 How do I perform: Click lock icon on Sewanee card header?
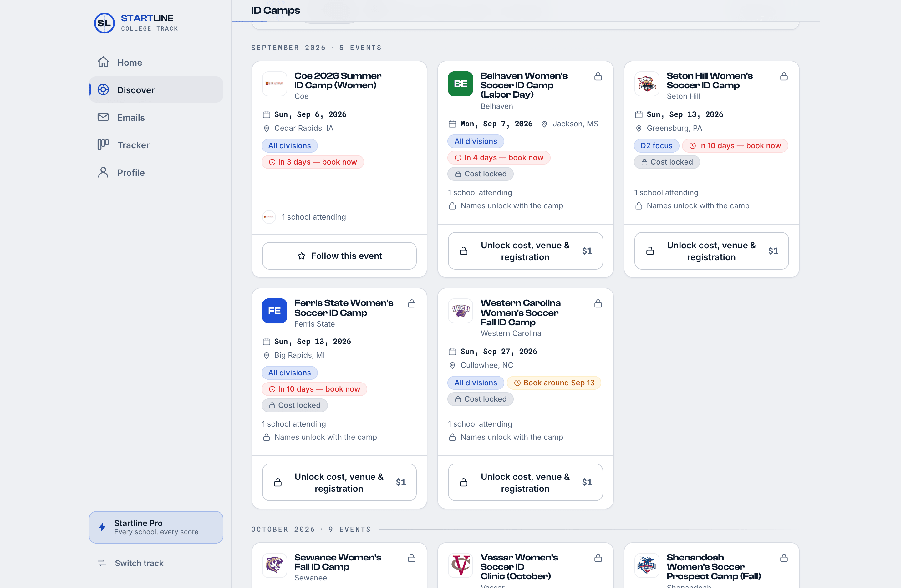click(412, 558)
